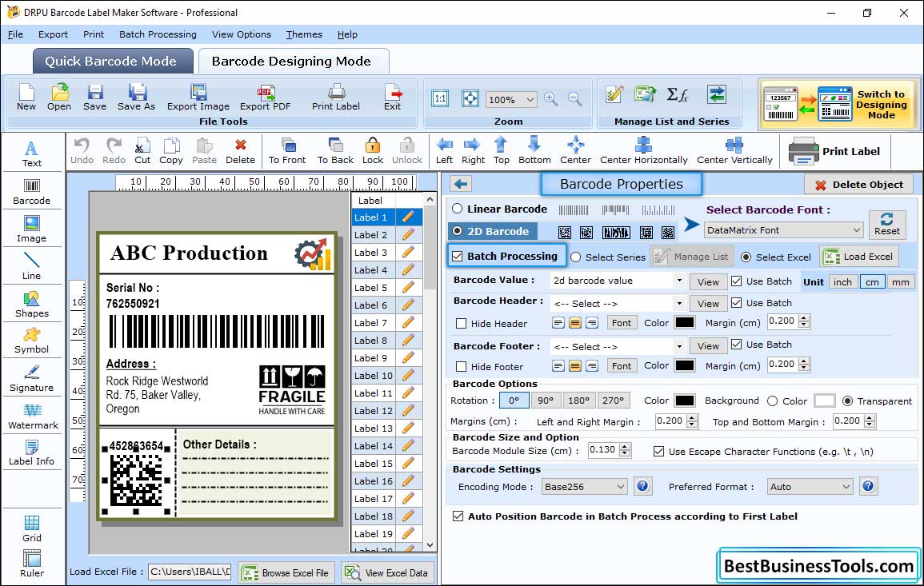Click the Delete Object button
This screenshot has height=586, width=924.
coord(858,185)
